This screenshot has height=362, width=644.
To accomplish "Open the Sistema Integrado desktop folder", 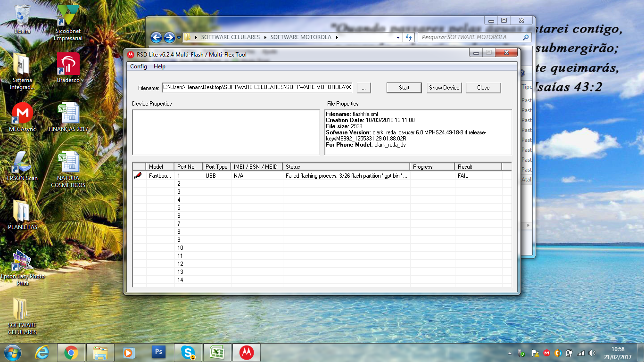I will click(x=22, y=71).
